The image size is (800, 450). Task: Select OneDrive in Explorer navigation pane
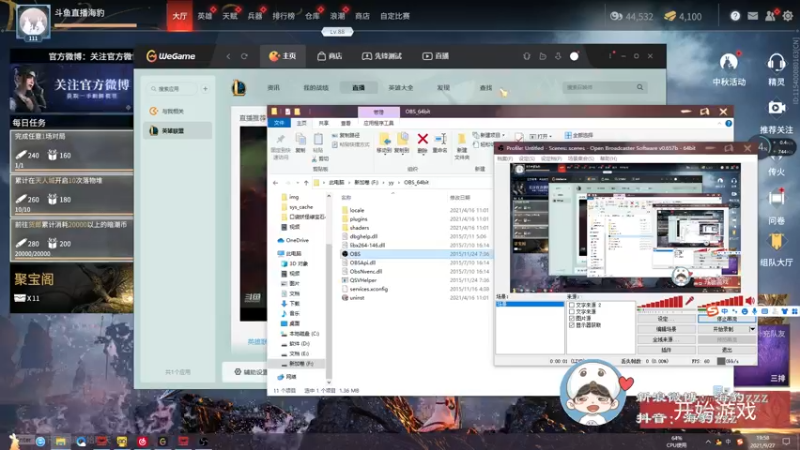[297, 240]
